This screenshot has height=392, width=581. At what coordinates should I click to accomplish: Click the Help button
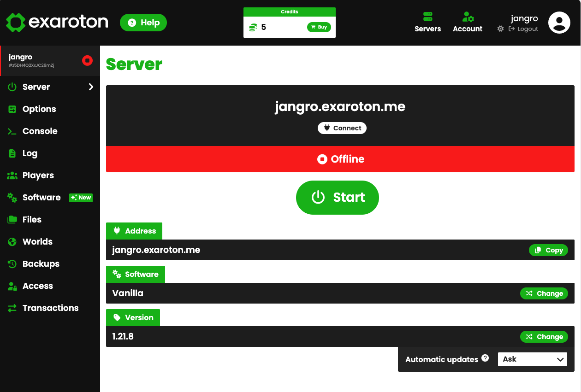click(143, 22)
